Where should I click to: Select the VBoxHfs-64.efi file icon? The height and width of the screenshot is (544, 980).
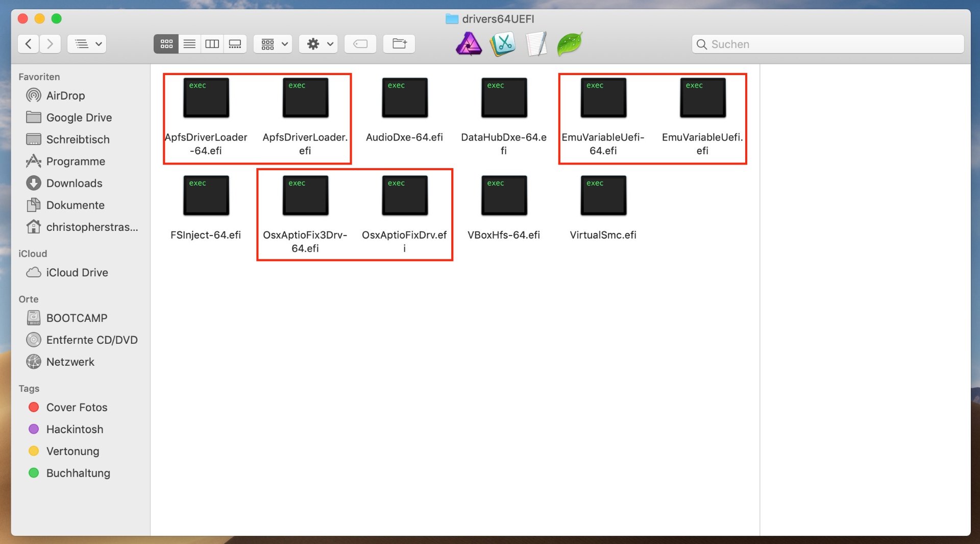[x=504, y=195]
